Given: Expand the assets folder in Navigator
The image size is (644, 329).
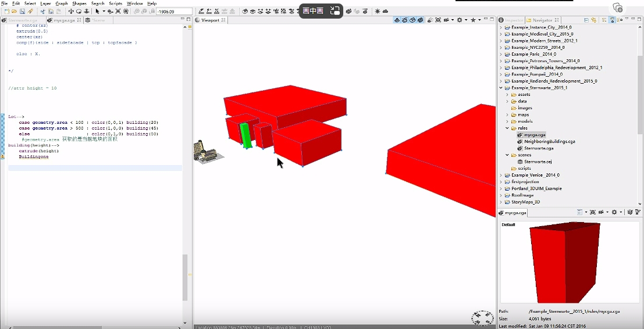Looking at the screenshot, I should coord(507,94).
